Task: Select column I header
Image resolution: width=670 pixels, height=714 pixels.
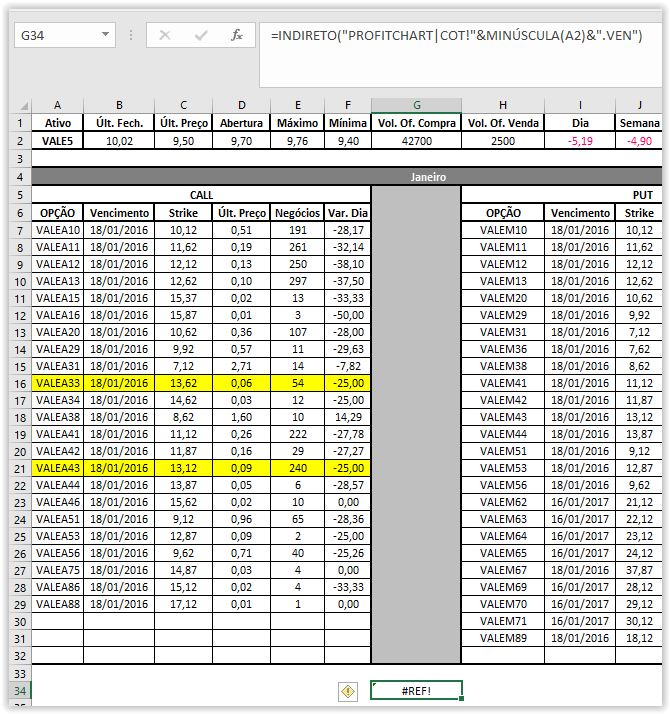Action: click(x=580, y=105)
